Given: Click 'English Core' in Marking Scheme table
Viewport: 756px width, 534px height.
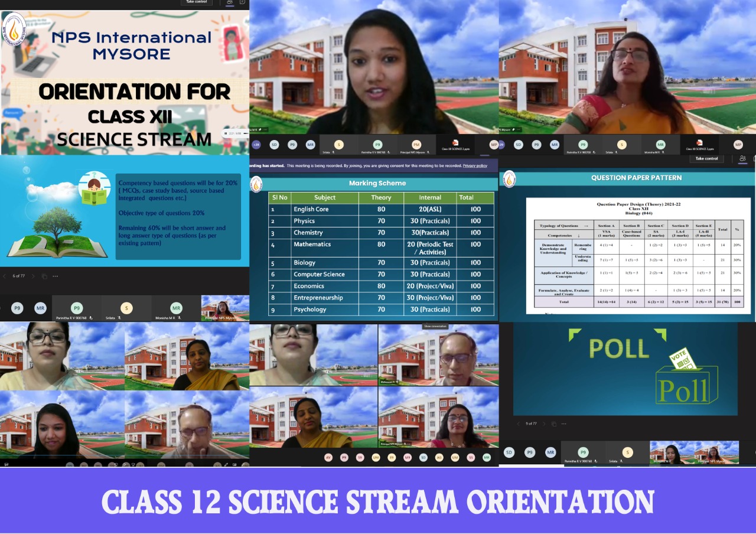Looking at the screenshot, I should click(311, 209).
